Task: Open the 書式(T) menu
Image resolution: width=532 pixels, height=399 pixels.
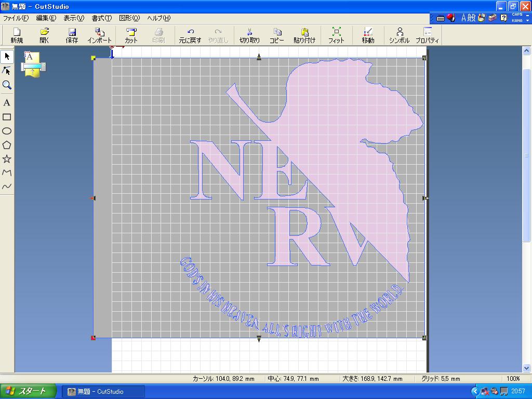Action: click(101, 18)
